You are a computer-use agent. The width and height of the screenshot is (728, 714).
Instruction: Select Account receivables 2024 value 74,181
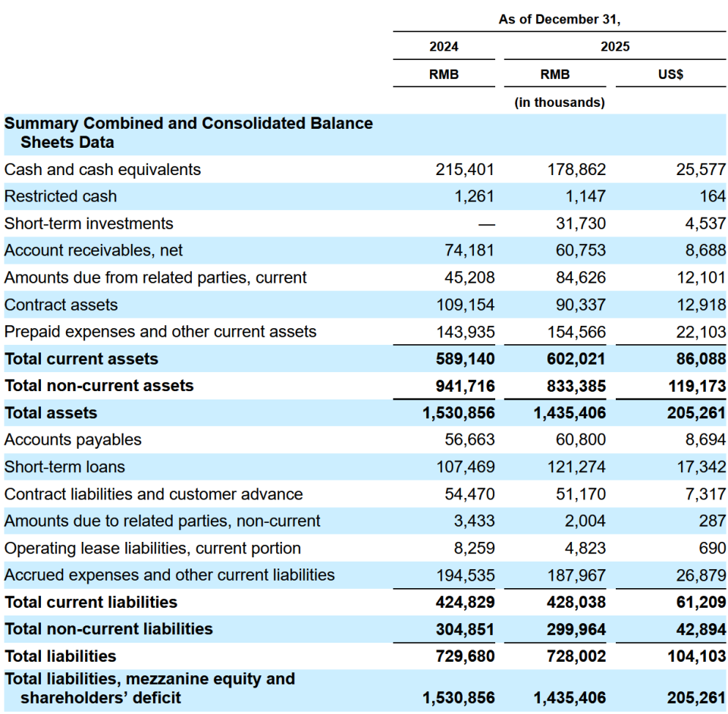(469, 251)
